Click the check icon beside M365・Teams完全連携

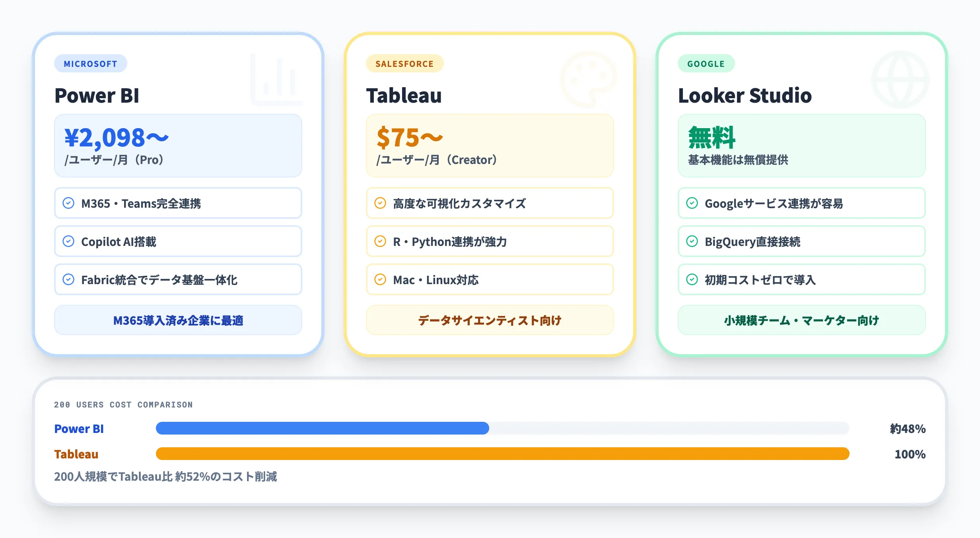[68, 203]
